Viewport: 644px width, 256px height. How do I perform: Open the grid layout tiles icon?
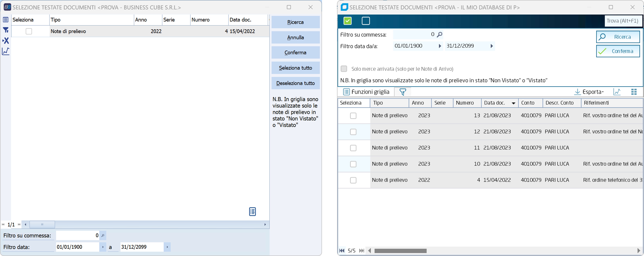pyautogui.click(x=634, y=92)
